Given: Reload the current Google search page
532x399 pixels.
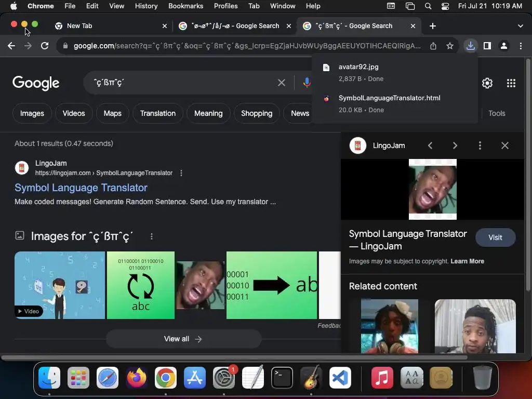Looking at the screenshot, I should click(x=45, y=46).
